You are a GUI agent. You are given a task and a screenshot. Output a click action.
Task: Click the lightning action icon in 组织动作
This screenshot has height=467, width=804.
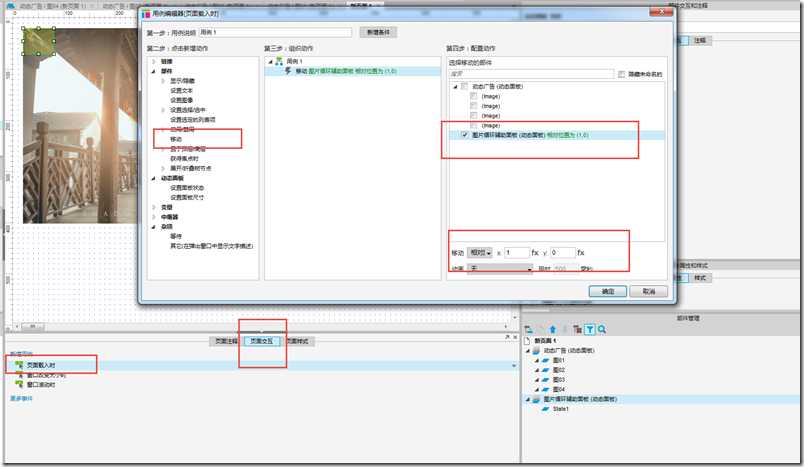[x=288, y=71]
